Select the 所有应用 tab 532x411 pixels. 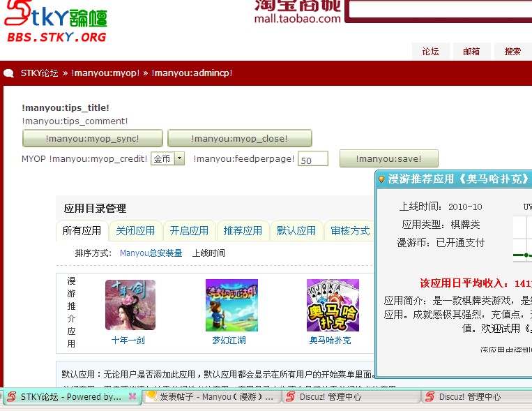[82, 231]
